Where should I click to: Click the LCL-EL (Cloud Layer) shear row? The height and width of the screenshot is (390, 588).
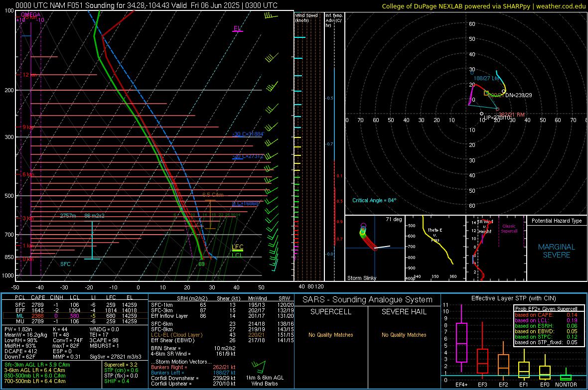point(222,335)
